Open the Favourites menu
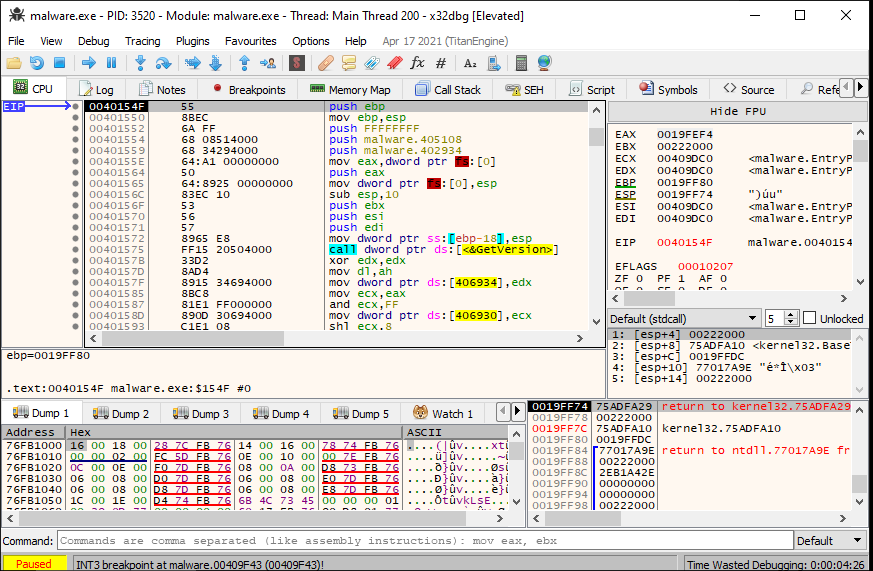Viewport: 873px width, 571px height. click(x=251, y=41)
